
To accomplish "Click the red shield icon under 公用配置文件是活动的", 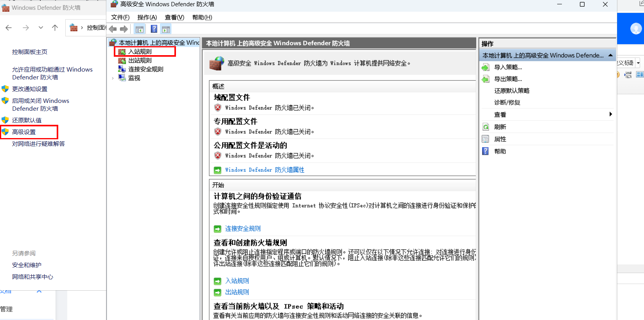I will (x=218, y=155).
